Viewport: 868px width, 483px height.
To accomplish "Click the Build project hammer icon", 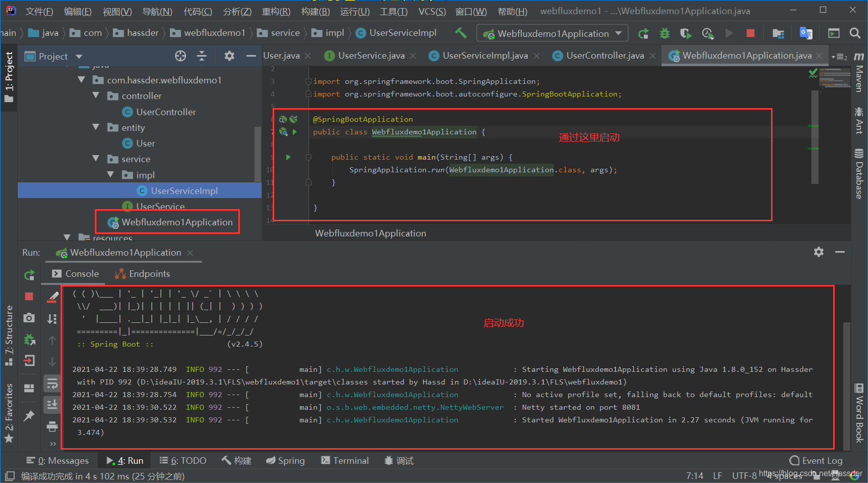I will point(461,33).
